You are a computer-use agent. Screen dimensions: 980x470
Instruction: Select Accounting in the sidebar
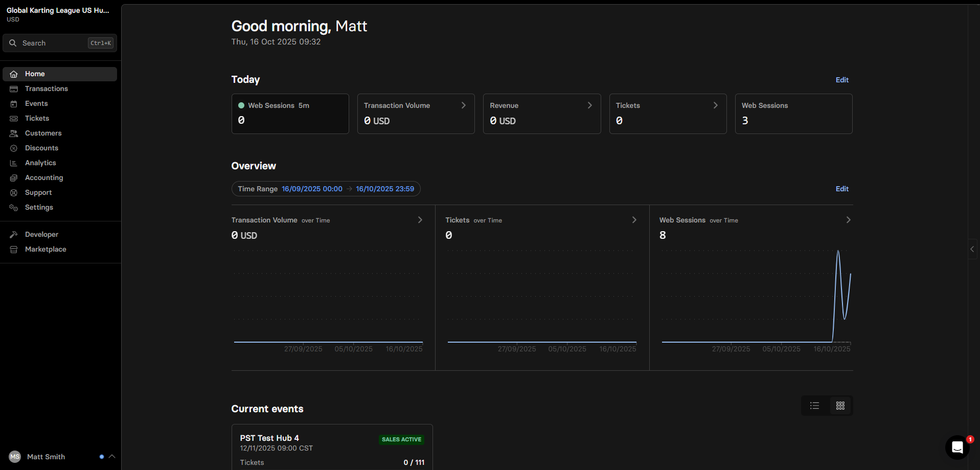click(x=60, y=178)
